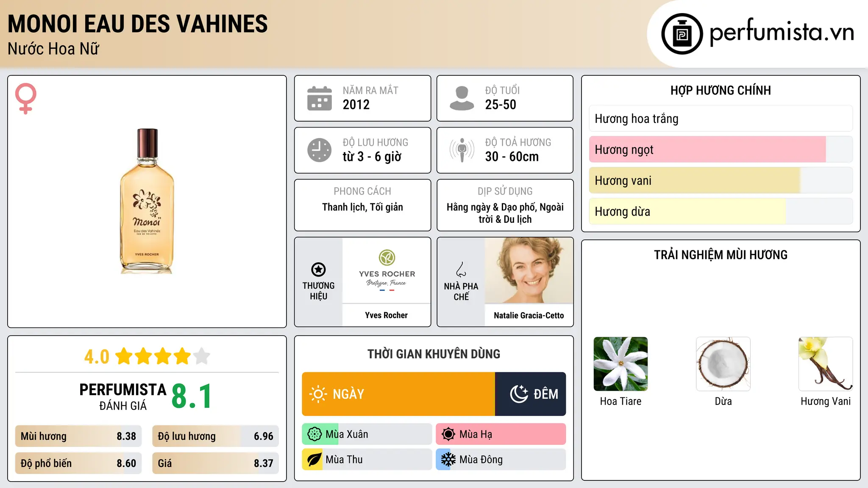Click the green 8.1 Perfumista score
The image size is (868, 488).
click(192, 396)
